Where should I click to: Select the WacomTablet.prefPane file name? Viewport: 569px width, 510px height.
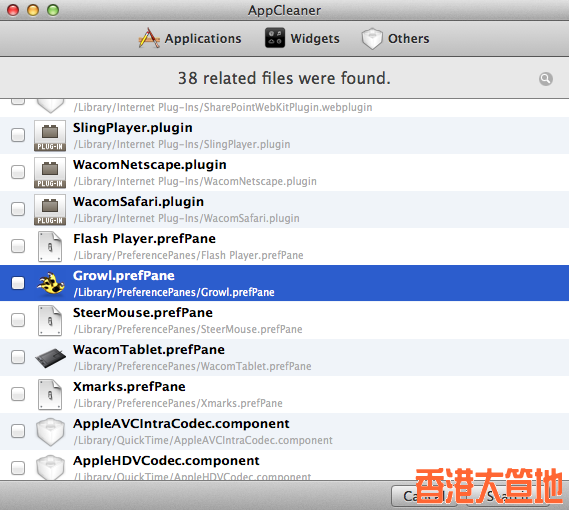[149, 350]
